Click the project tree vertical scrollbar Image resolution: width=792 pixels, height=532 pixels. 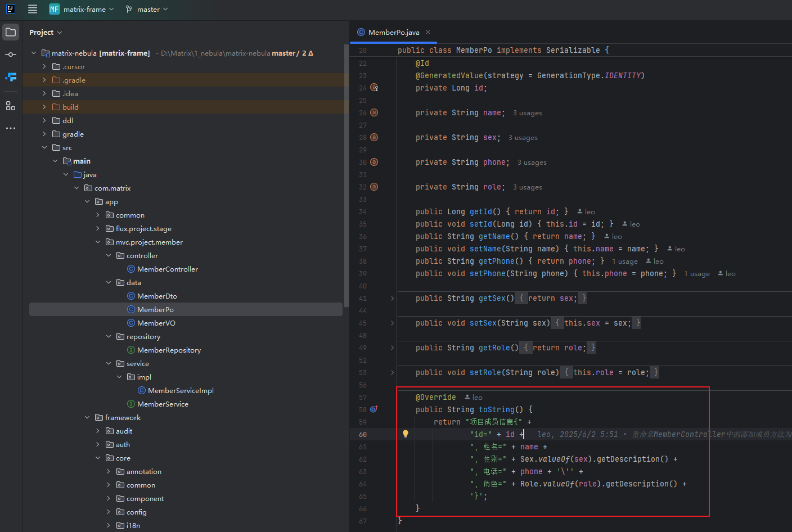(346, 174)
